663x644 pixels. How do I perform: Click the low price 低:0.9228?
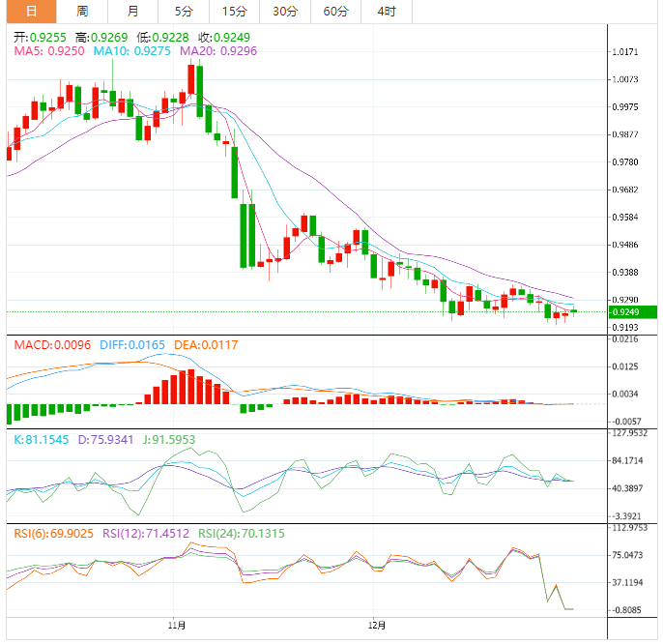[x=162, y=38]
